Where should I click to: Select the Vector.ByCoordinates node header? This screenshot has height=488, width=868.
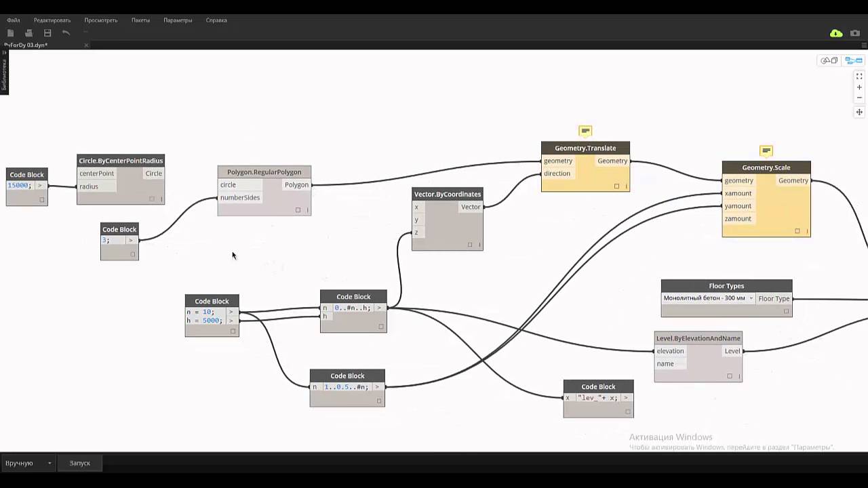click(448, 195)
